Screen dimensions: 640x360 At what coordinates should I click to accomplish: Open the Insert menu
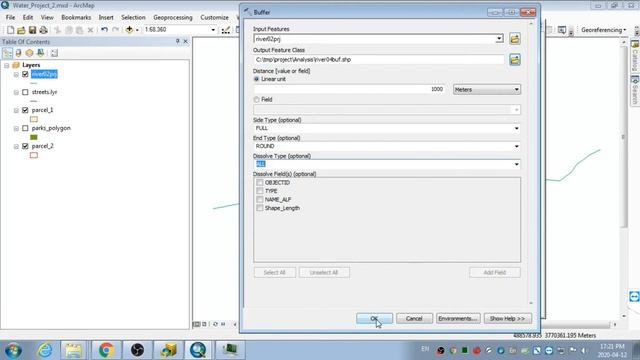pos(106,18)
